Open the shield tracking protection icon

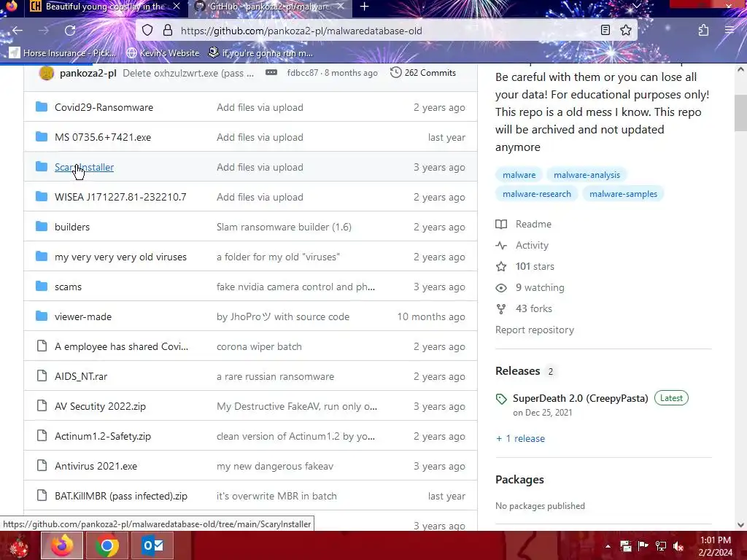[147, 31]
